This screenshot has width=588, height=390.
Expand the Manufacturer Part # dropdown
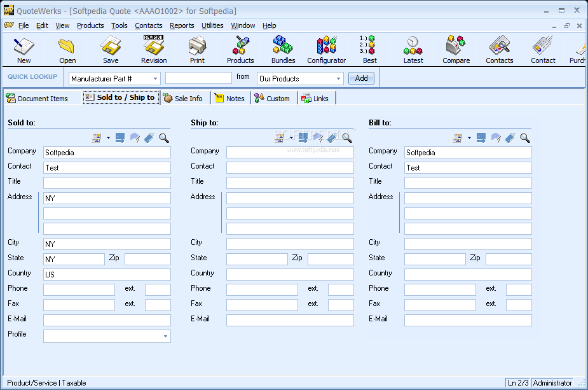coord(155,79)
